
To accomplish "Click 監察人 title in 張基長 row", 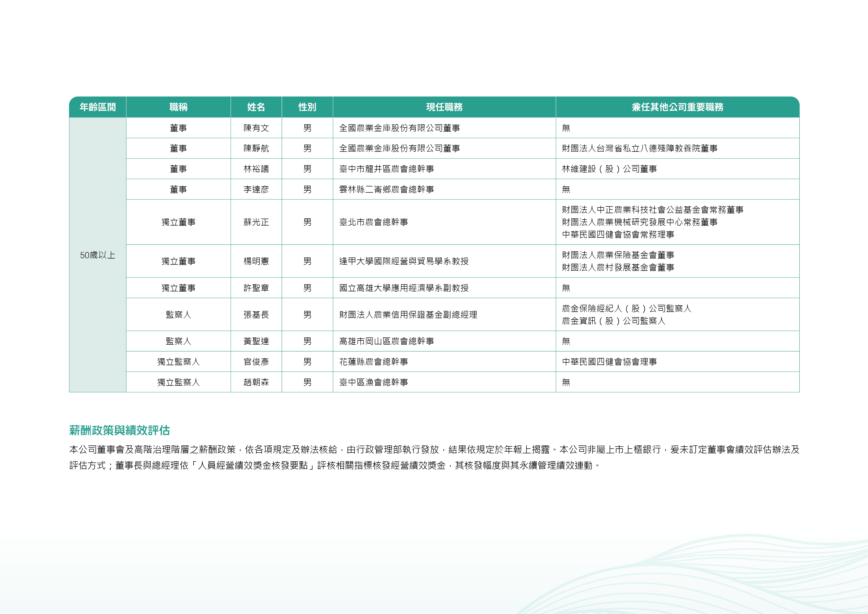I will 178,314.
